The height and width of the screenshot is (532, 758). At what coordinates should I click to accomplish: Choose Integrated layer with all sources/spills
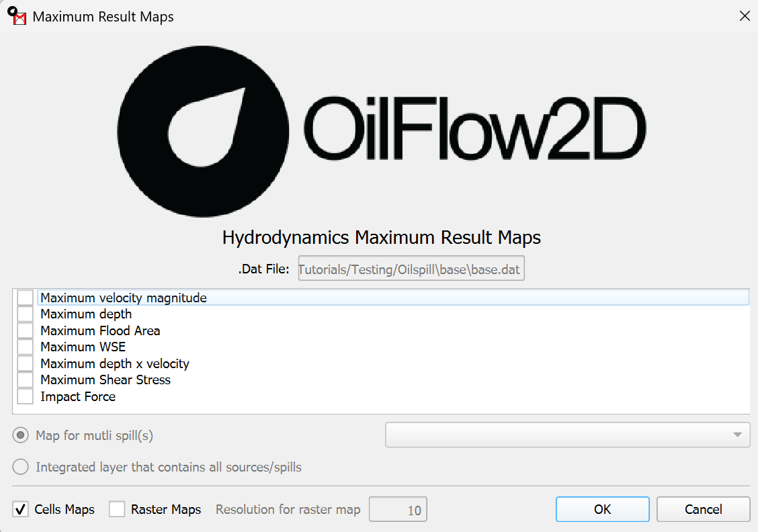21,467
